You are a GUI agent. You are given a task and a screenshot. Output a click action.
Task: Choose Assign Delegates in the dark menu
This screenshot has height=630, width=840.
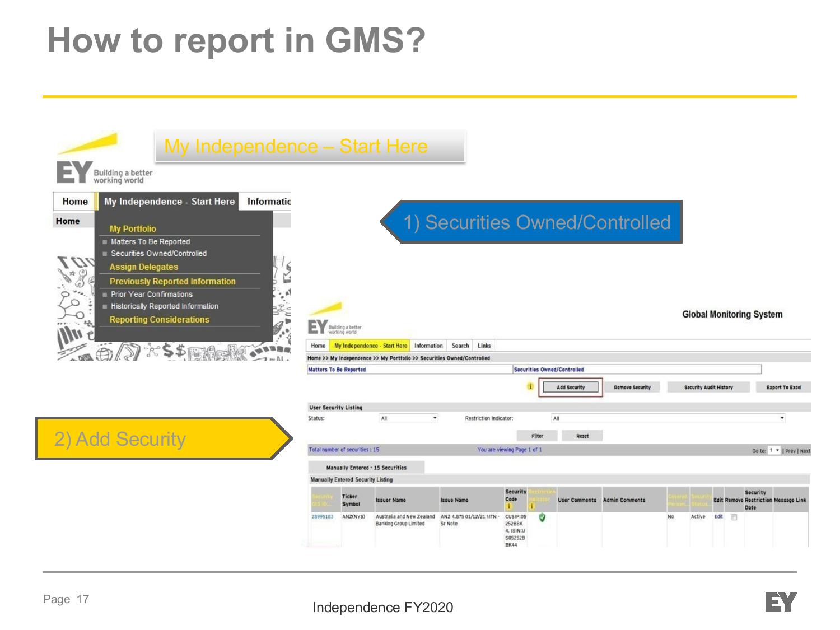[144, 267]
